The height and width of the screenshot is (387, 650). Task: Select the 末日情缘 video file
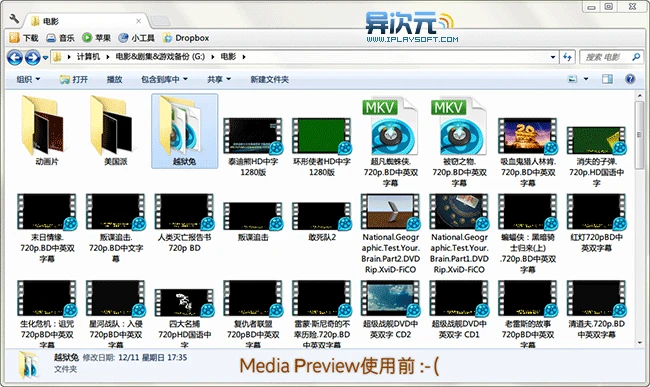point(47,229)
